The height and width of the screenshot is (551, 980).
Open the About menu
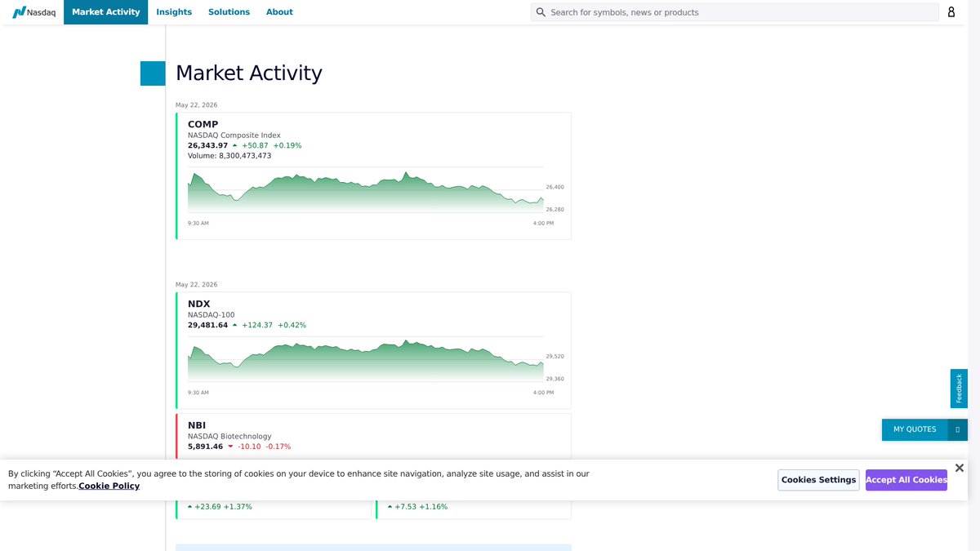point(279,12)
